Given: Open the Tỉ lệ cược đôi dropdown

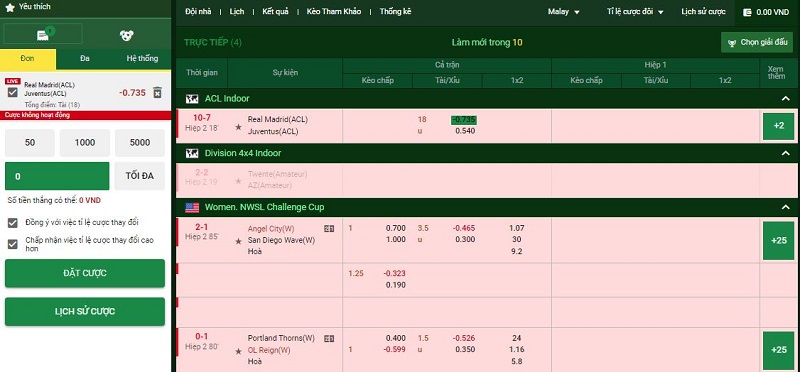Looking at the screenshot, I should click(x=635, y=12).
